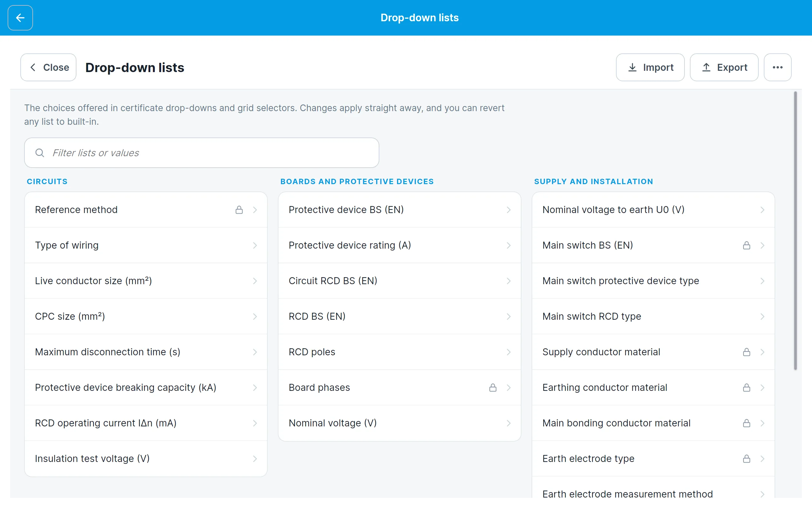The width and height of the screenshot is (812, 508).
Task: Focus the Filter lists or values field
Action: tap(202, 153)
